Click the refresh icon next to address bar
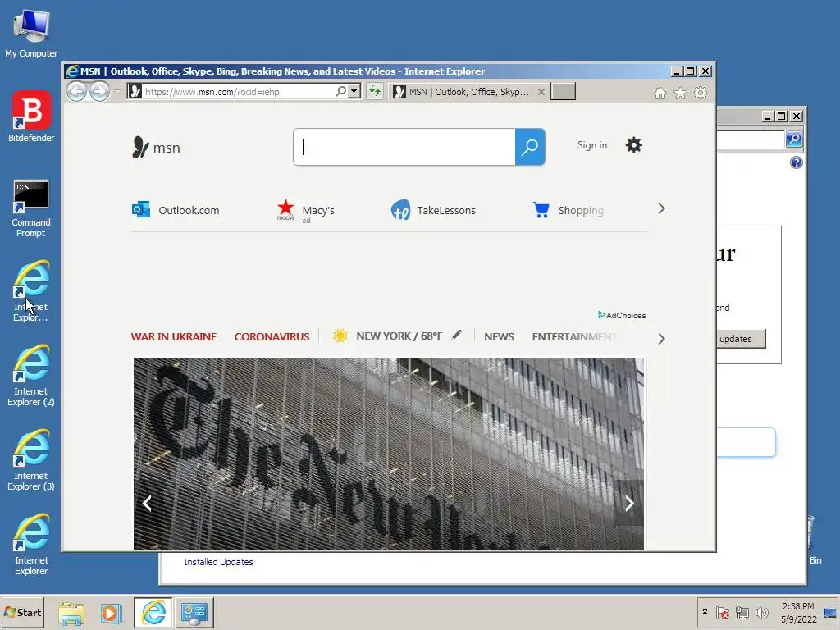 [x=375, y=92]
